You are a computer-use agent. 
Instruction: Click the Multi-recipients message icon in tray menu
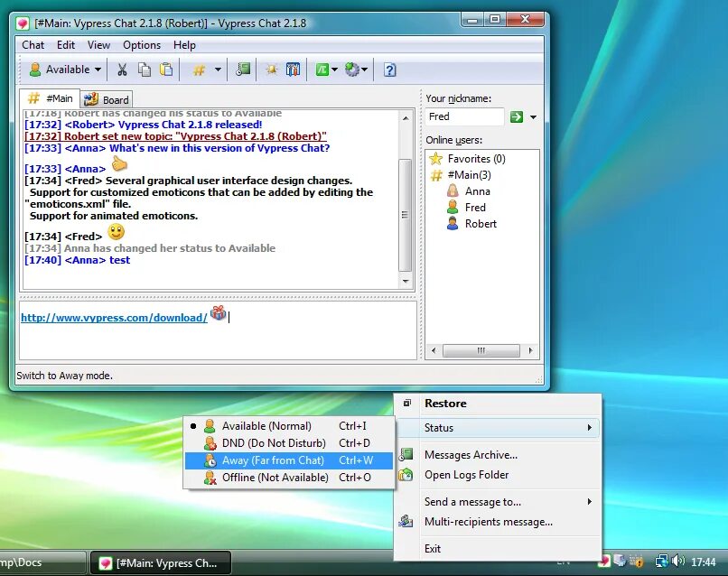(x=406, y=521)
